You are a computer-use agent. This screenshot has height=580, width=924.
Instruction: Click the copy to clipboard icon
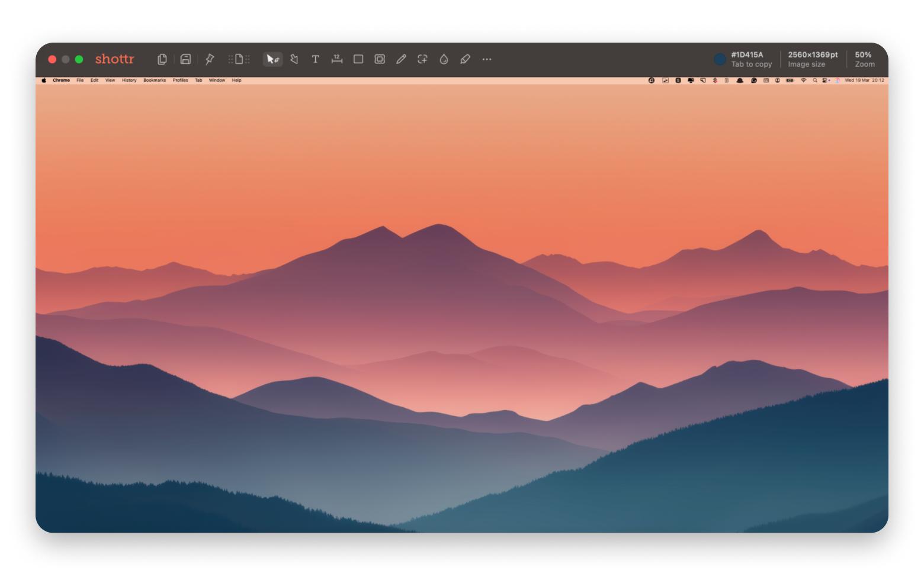pos(162,59)
